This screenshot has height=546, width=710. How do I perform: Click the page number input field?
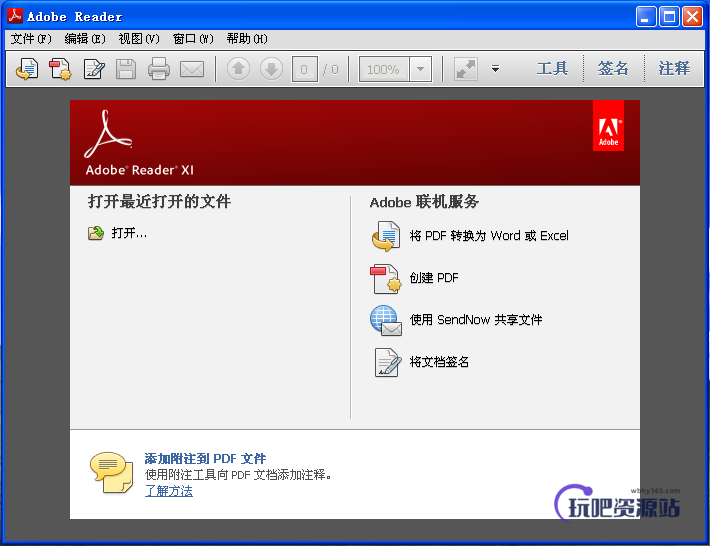coord(304,69)
